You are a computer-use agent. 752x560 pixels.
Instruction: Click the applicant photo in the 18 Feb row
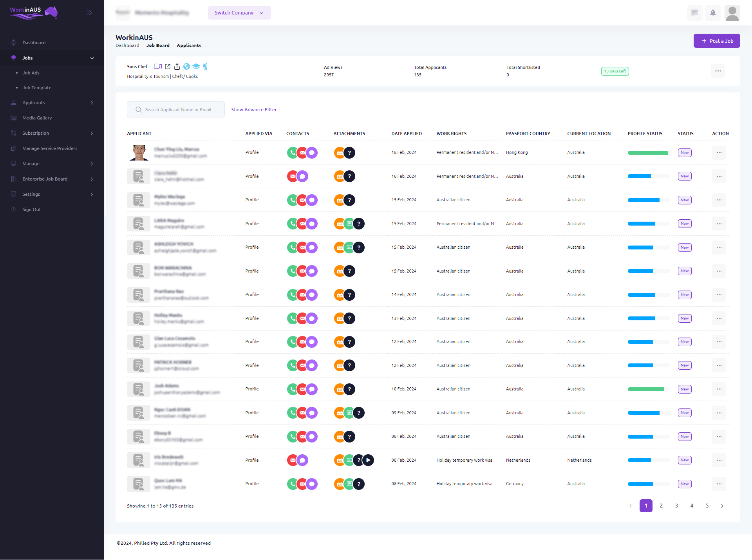pos(139,153)
